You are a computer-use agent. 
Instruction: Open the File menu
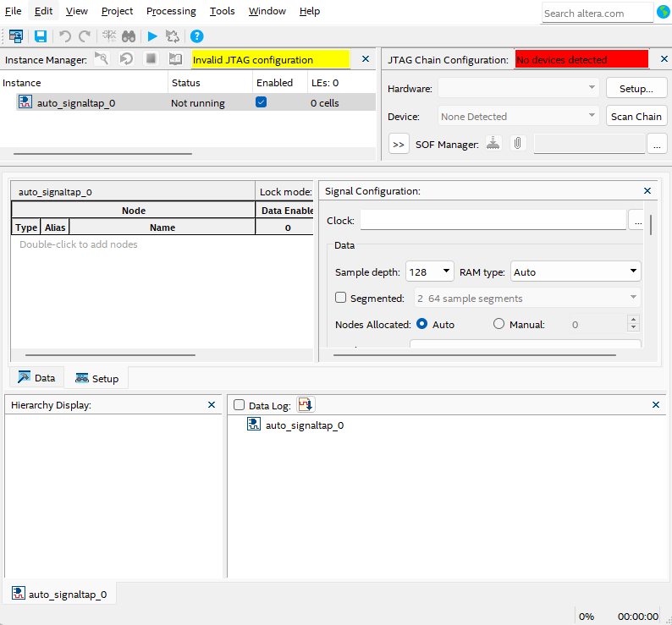pos(13,11)
